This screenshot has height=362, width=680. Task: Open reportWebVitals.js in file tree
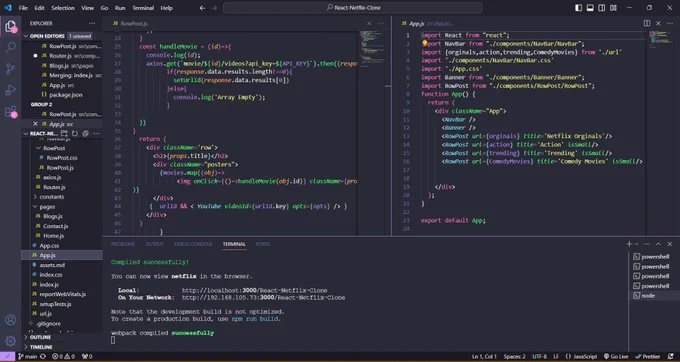pos(62,294)
